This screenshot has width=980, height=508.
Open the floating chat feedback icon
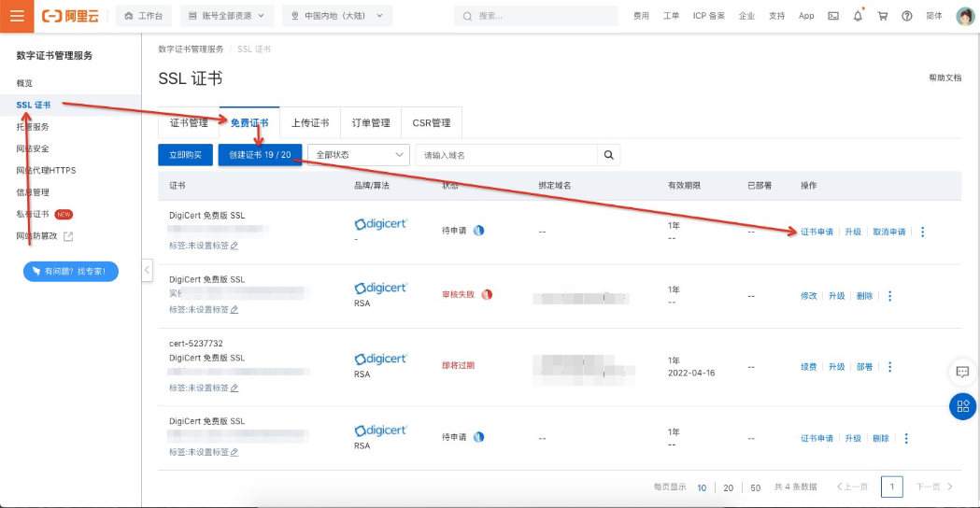[962, 372]
